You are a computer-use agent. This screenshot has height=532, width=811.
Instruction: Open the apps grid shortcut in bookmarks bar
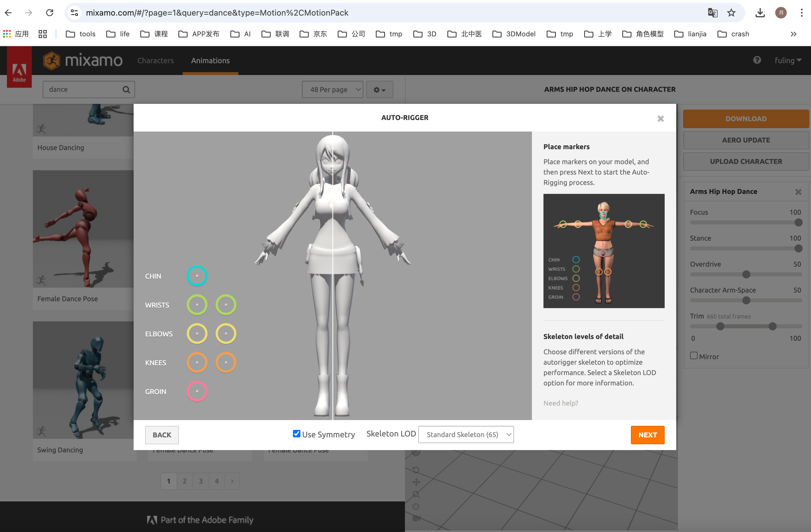[x=16, y=34]
